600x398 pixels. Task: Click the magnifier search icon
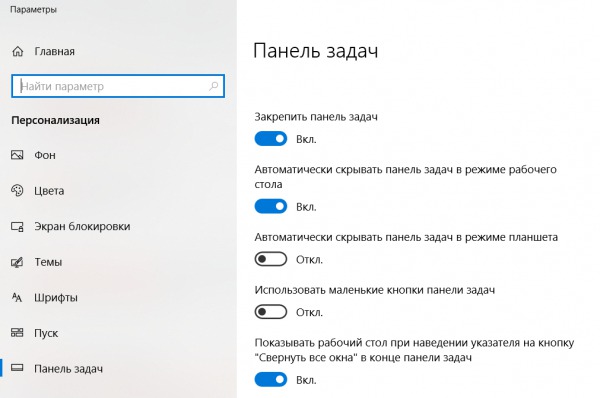click(x=214, y=86)
